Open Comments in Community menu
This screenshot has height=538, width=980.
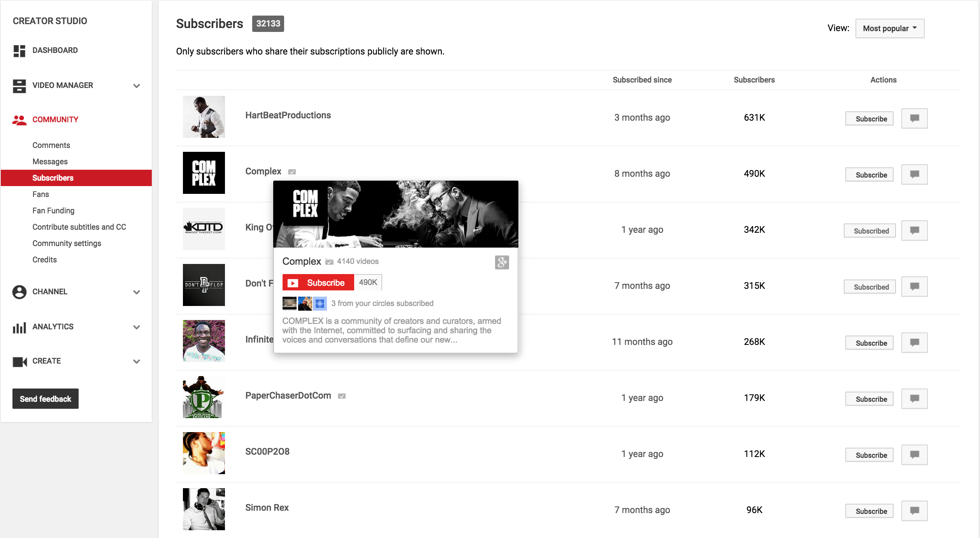pyautogui.click(x=51, y=145)
